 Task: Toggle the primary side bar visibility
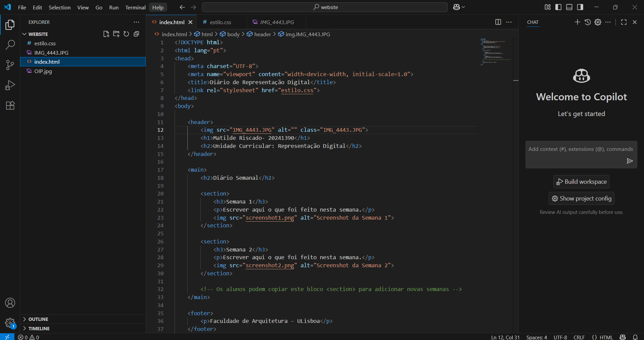pos(558,7)
